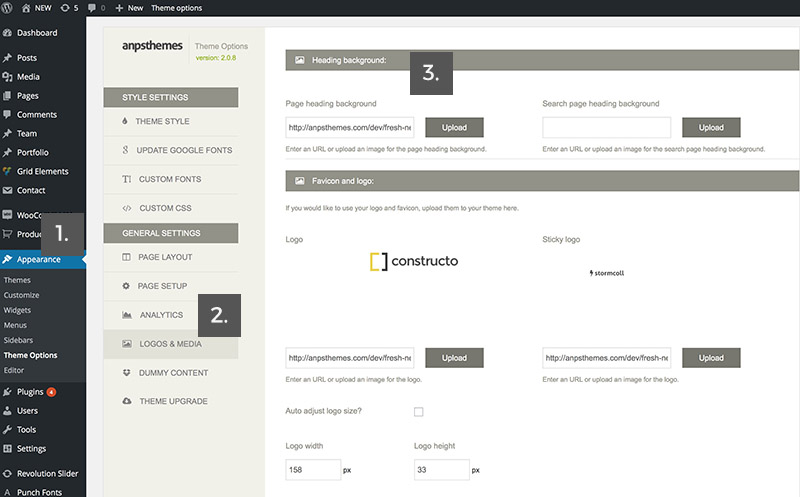This screenshot has width=800, height=497.
Task: Click the Plugins plug icon
Action: click(x=7, y=392)
